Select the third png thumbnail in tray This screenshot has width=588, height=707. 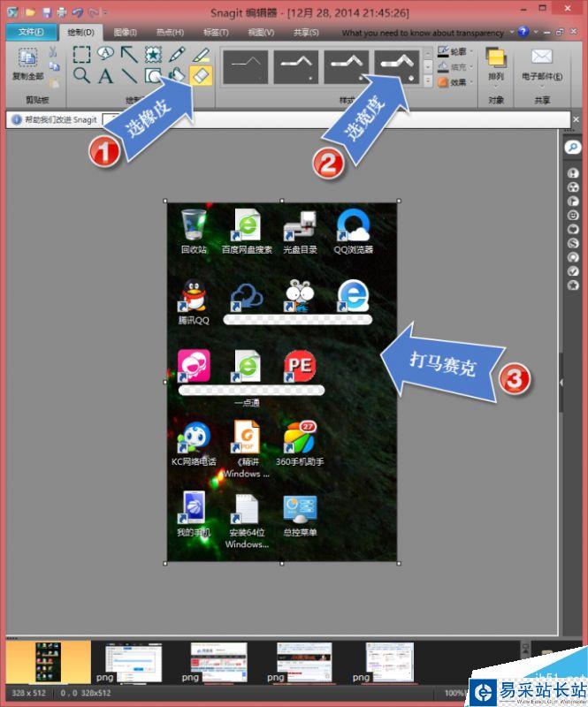click(219, 663)
